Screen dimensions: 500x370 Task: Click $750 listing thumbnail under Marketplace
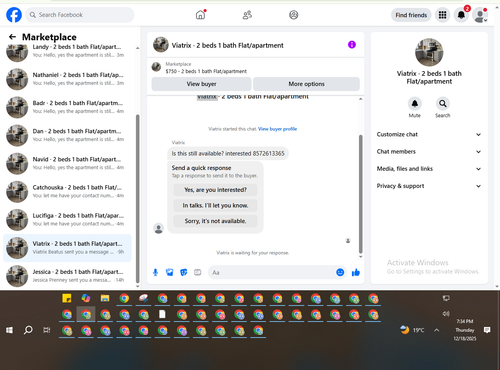pyautogui.click(x=156, y=67)
